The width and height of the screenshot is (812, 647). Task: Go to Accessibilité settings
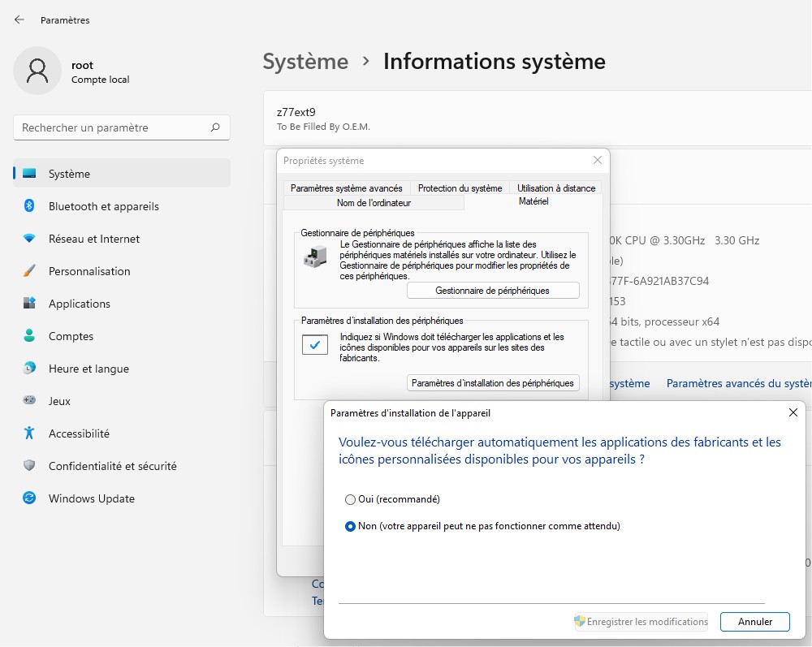tap(122, 433)
